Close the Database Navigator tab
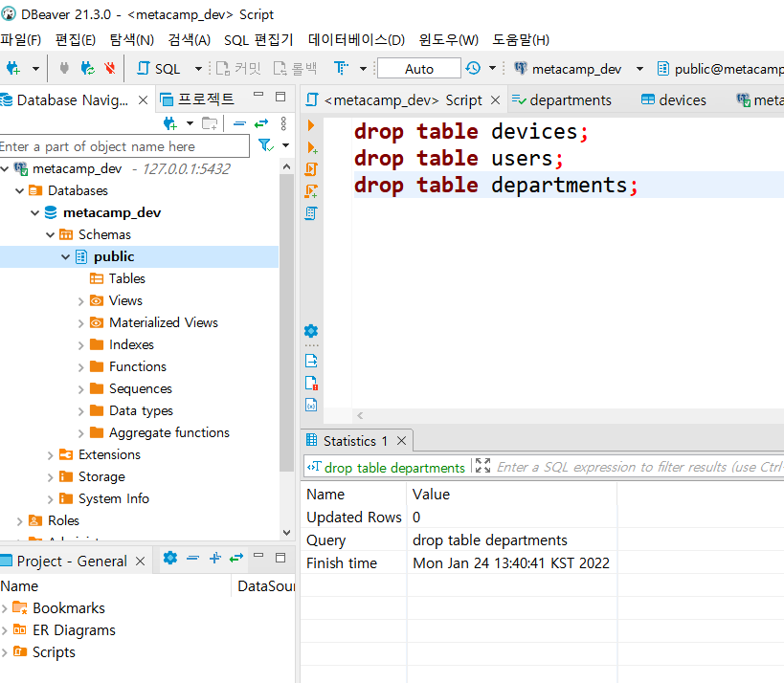The image size is (784, 683). click(x=143, y=99)
